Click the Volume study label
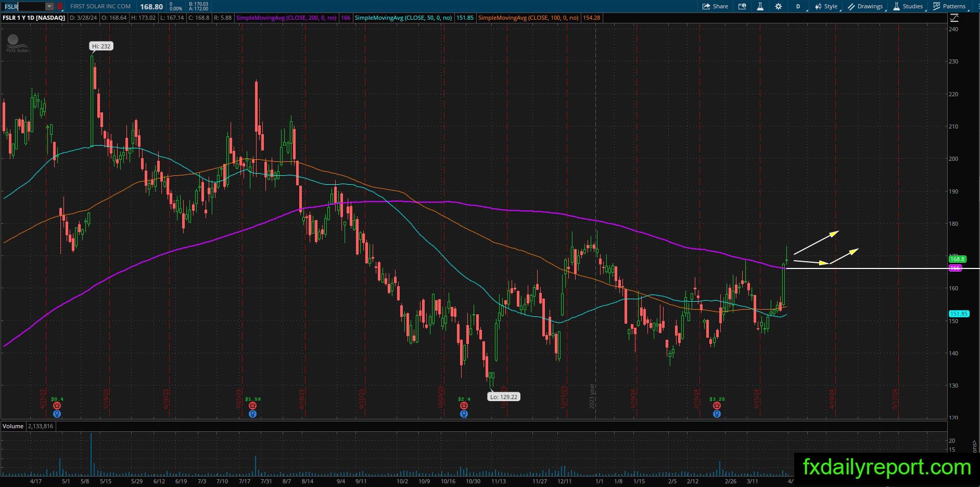The height and width of the screenshot is (487, 980). point(13,426)
